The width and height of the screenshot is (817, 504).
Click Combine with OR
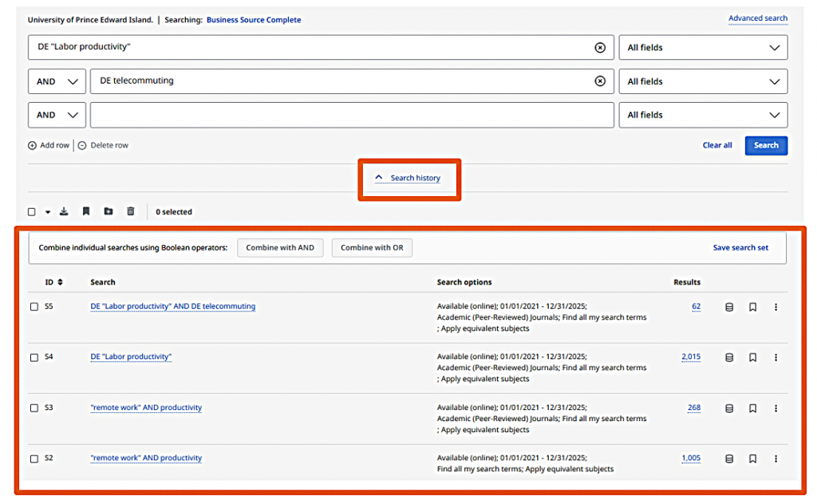pos(372,248)
